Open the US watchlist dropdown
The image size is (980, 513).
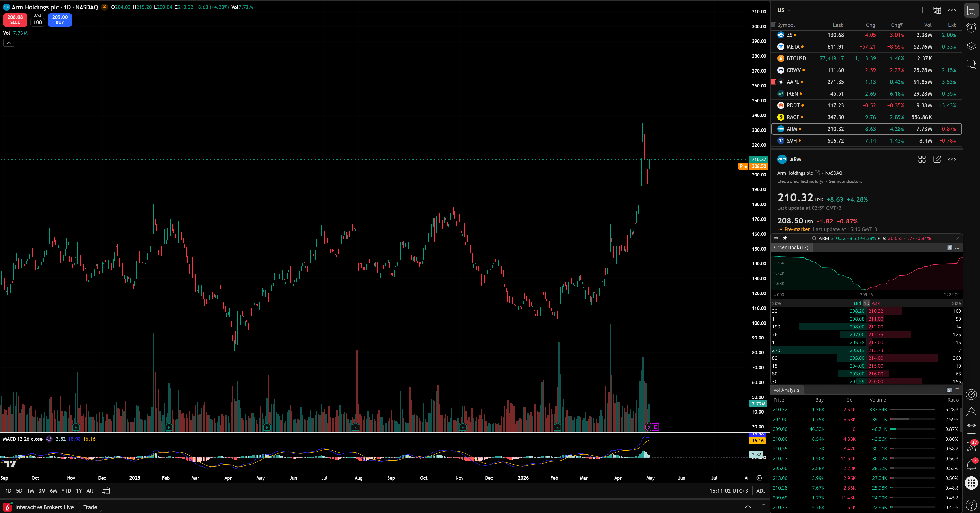[x=784, y=10]
